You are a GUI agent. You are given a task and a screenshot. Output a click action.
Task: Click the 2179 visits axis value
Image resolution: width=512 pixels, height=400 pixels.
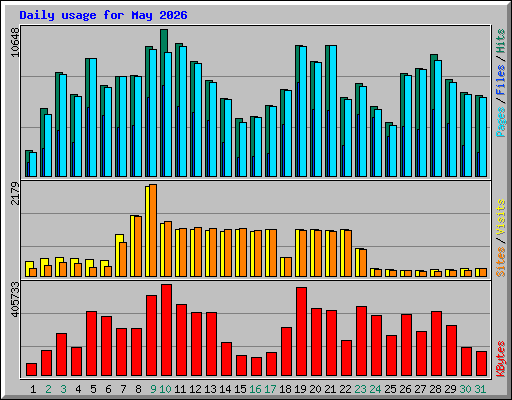[15, 193]
